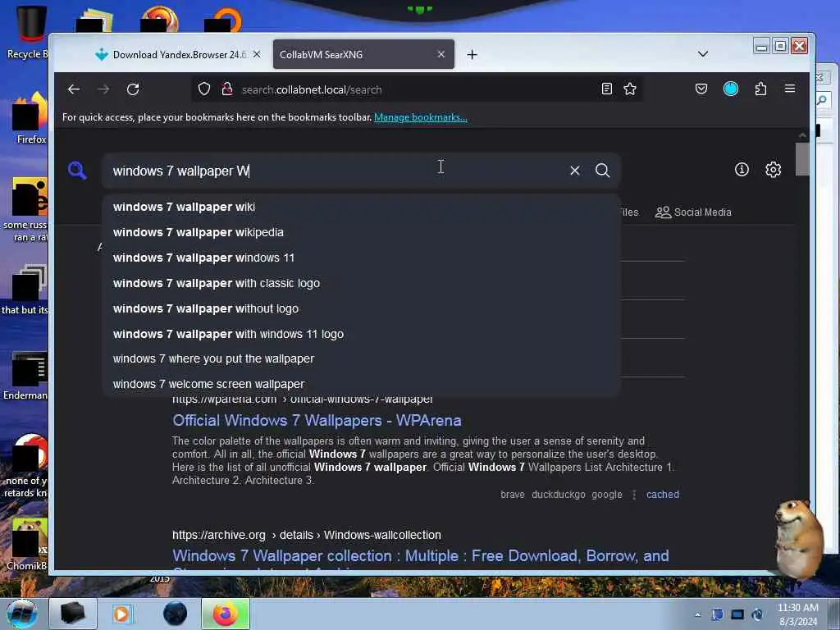Close the CollabVM SearXNG tab

tap(441, 55)
